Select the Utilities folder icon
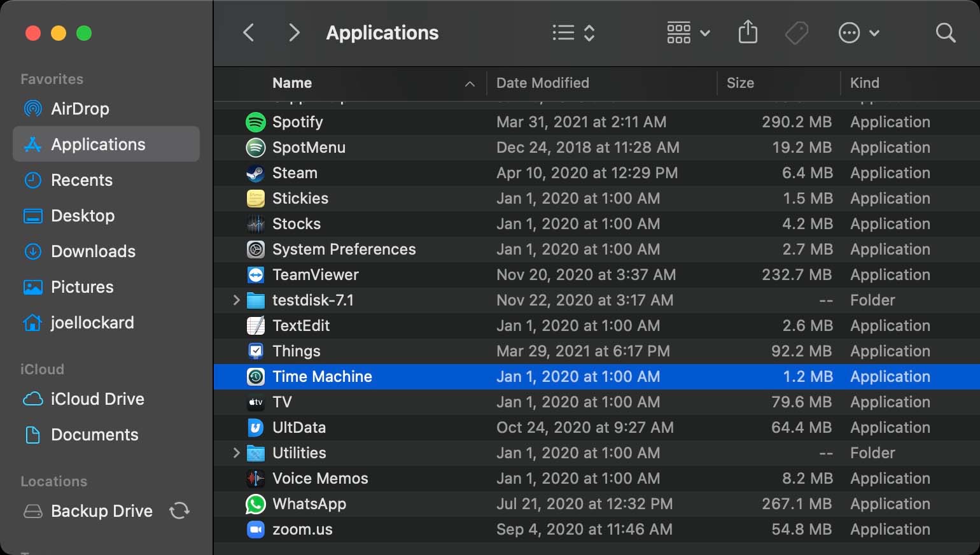Image resolution: width=980 pixels, height=555 pixels. (255, 453)
